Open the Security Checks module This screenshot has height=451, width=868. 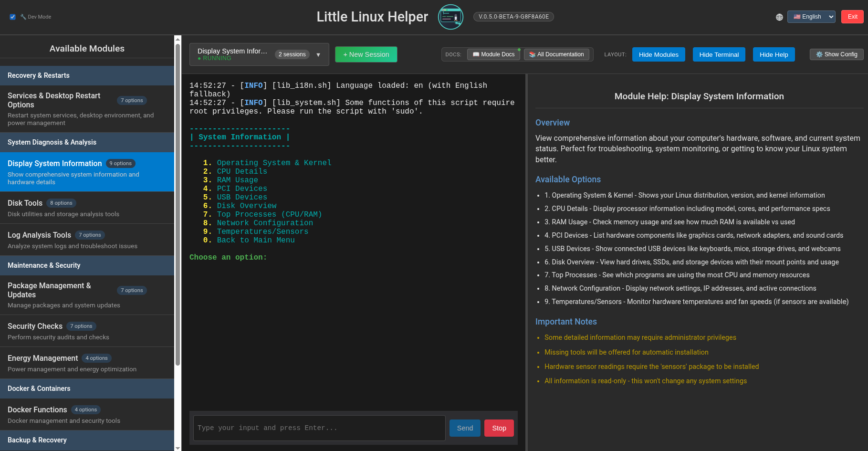coord(87,331)
